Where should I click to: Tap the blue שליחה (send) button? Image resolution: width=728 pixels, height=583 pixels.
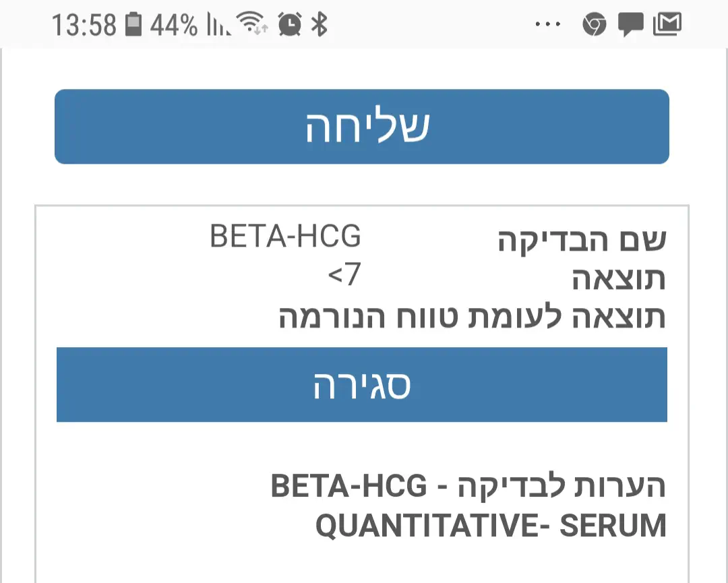361,127
